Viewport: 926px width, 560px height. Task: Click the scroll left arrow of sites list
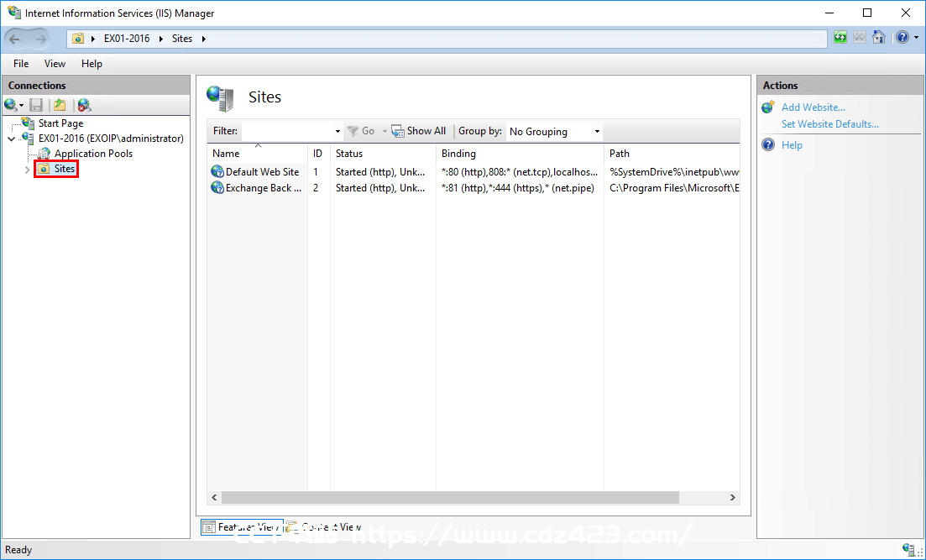click(214, 497)
